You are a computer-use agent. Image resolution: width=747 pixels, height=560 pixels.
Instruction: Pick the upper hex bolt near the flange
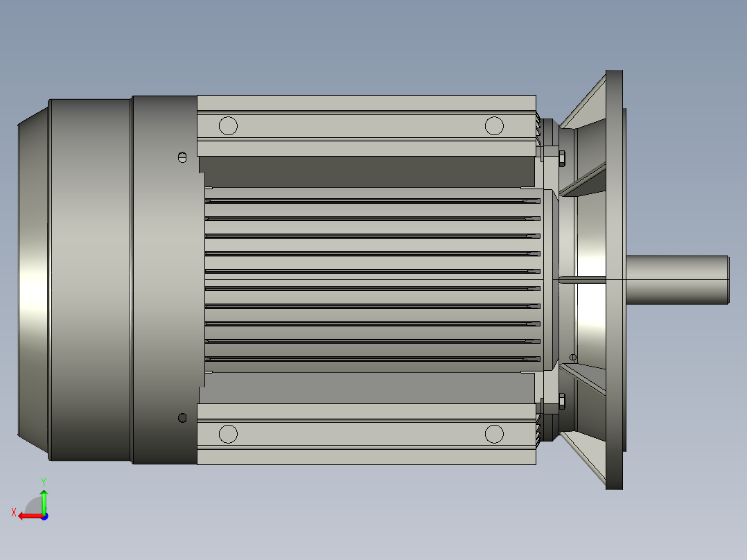coord(562,158)
